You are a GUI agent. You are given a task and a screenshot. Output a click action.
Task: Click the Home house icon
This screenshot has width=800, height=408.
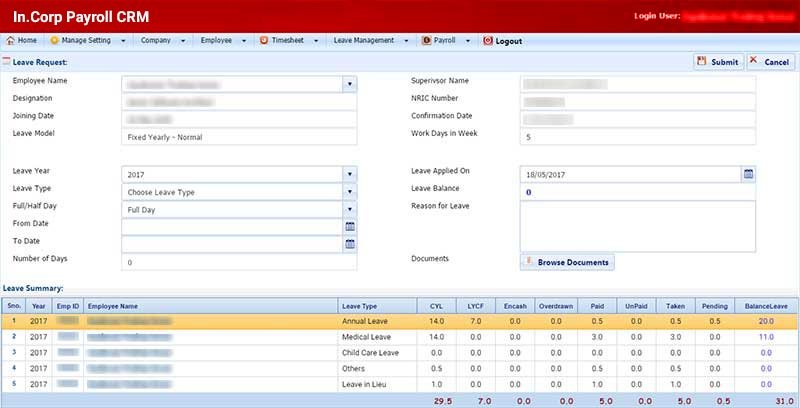[10, 40]
